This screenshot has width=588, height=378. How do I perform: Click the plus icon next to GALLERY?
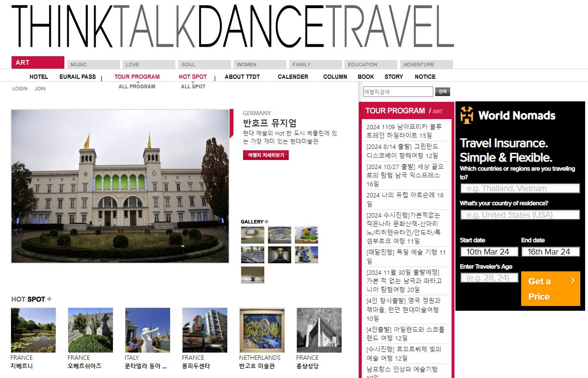pyautogui.click(x=267, y=222)
